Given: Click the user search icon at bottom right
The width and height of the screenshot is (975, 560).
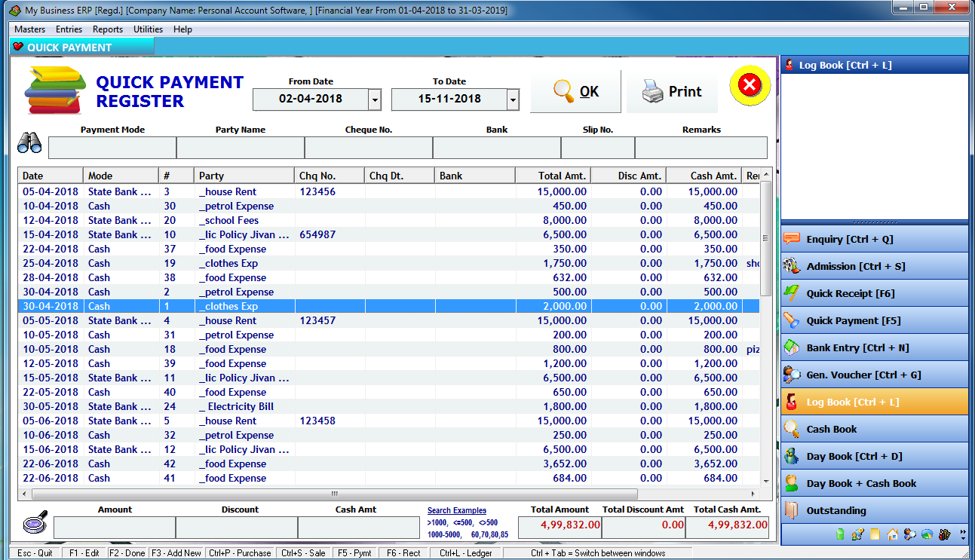Looking at the screenshot, I should (909, 534).
